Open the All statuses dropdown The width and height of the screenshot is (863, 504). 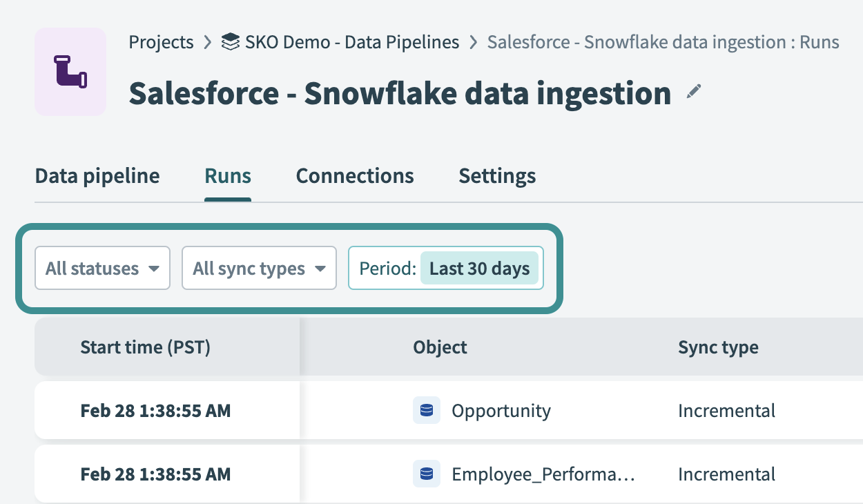103,268
